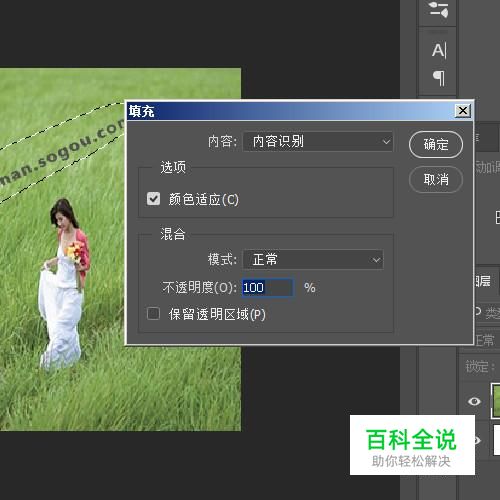Click the 取消 button in the Fill dialog
500x500 pixels.
pyautogui.click(x=436, y=180)
